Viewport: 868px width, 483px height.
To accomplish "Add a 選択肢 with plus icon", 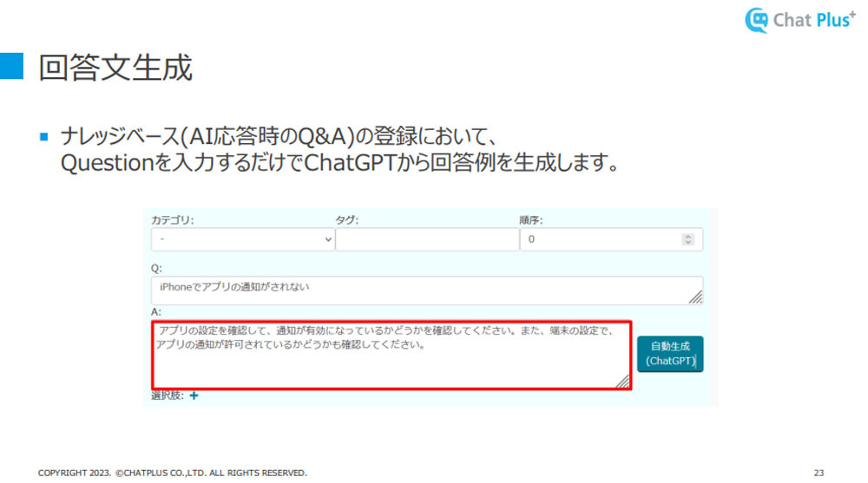I will tap(194, 395).
